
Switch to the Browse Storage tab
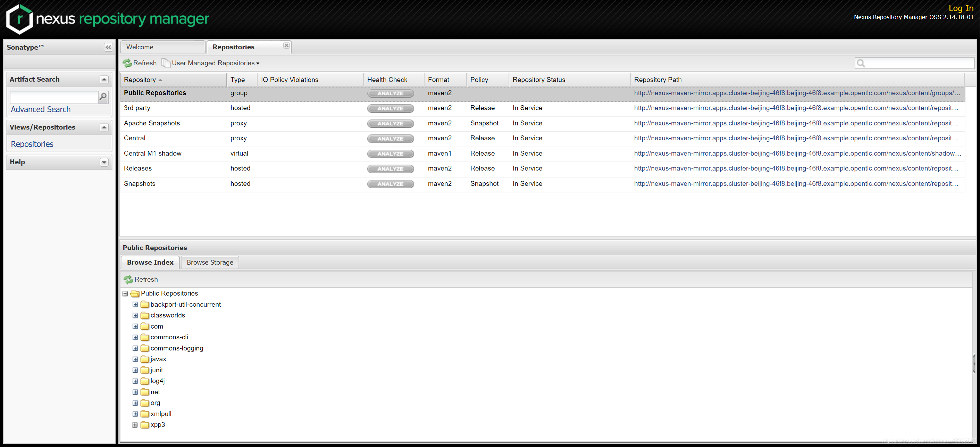[x=210, y=263]
